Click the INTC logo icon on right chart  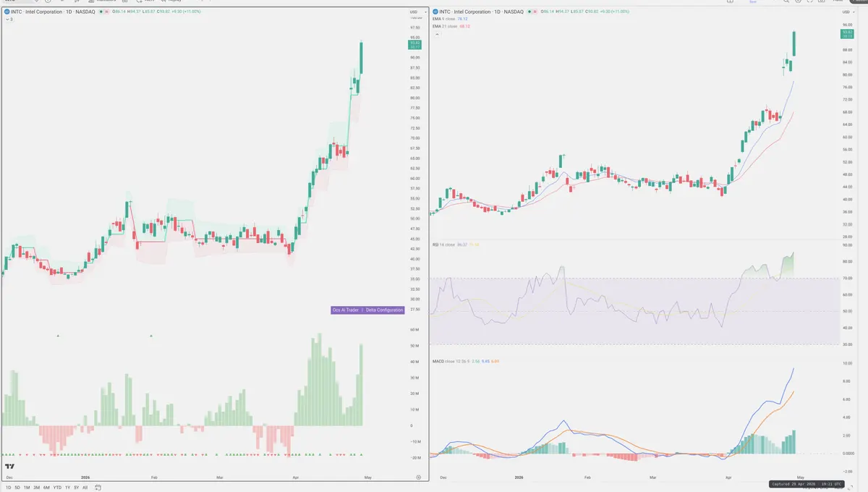pos(435,12)
